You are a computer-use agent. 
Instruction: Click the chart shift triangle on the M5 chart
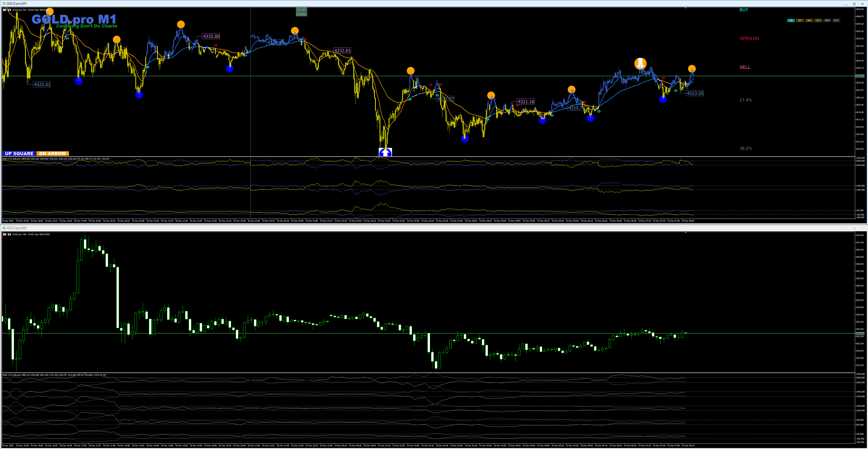pos(685,232)
